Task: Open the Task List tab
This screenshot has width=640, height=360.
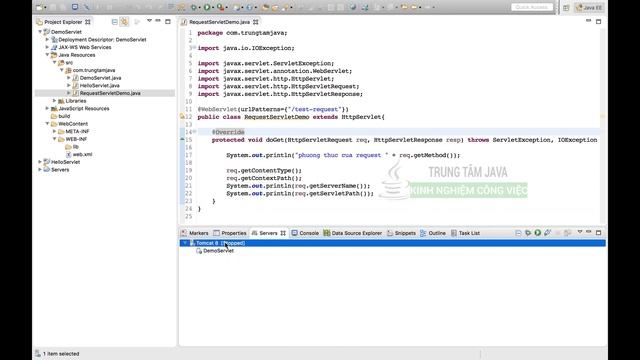Action: (465, 233)
